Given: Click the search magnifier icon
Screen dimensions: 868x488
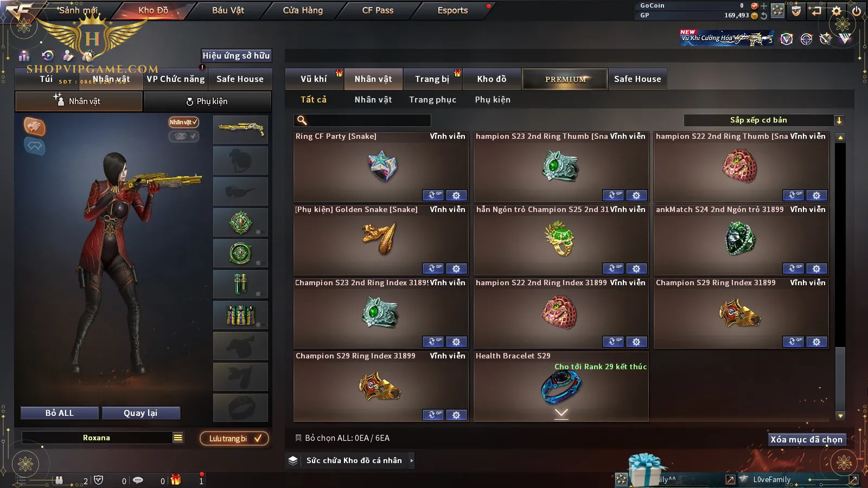Looking at the screenshot, I should tap(302, 120).
